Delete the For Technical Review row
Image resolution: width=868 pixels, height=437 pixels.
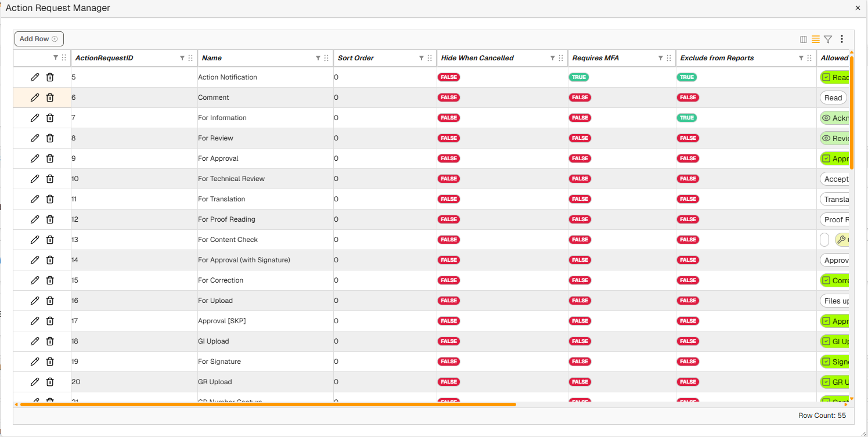point(50,179)
